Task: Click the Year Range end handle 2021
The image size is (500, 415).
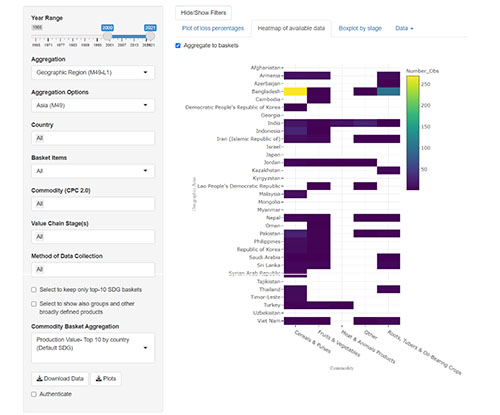Action: pos(150,36)
